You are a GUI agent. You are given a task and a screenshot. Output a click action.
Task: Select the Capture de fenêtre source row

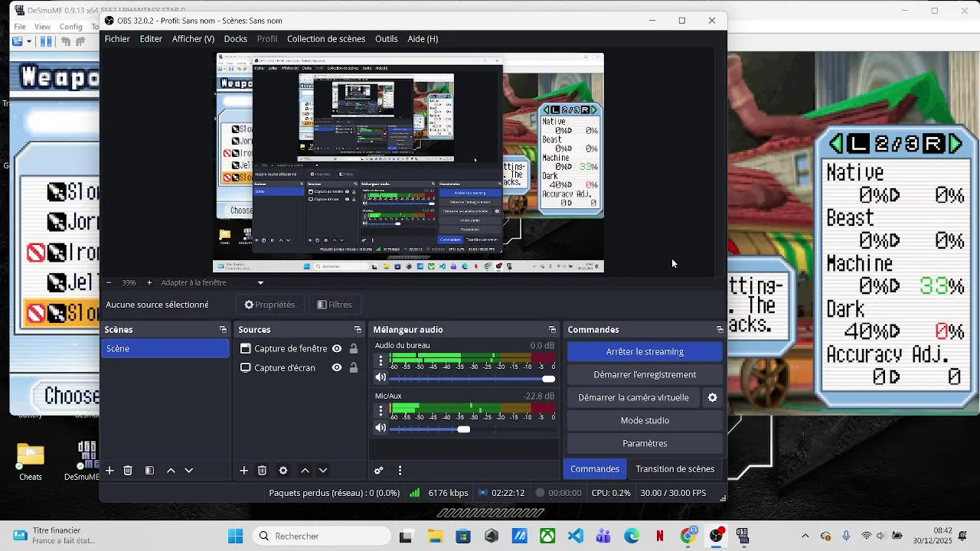click(299, 349)
